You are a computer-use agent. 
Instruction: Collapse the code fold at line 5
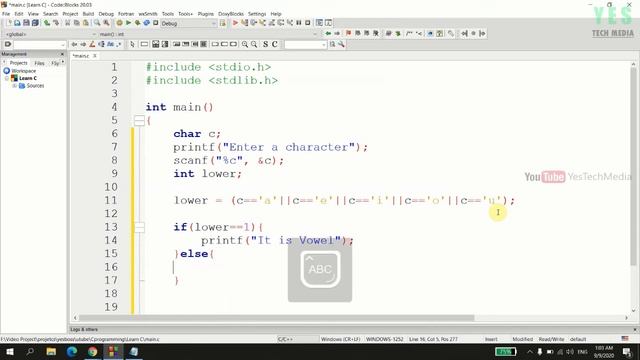[x=139, y=120]
